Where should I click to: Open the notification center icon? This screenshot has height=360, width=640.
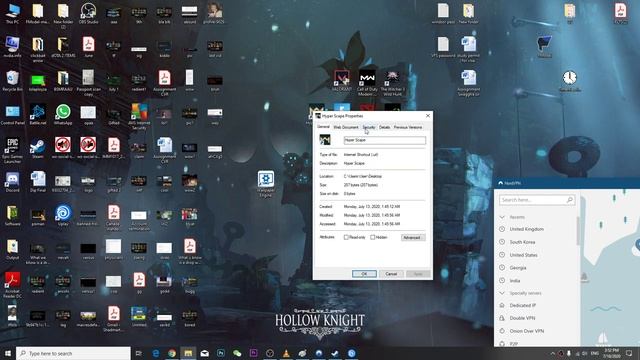pyautogui.click(x=629, y=353)
